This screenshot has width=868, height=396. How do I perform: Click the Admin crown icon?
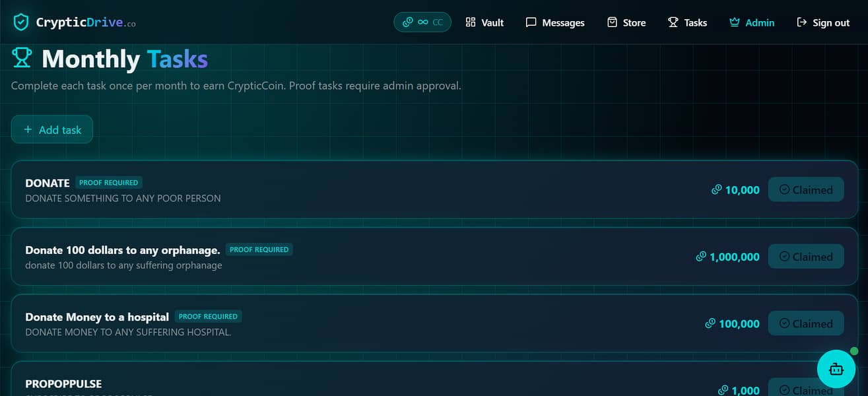tap(734, 22)
